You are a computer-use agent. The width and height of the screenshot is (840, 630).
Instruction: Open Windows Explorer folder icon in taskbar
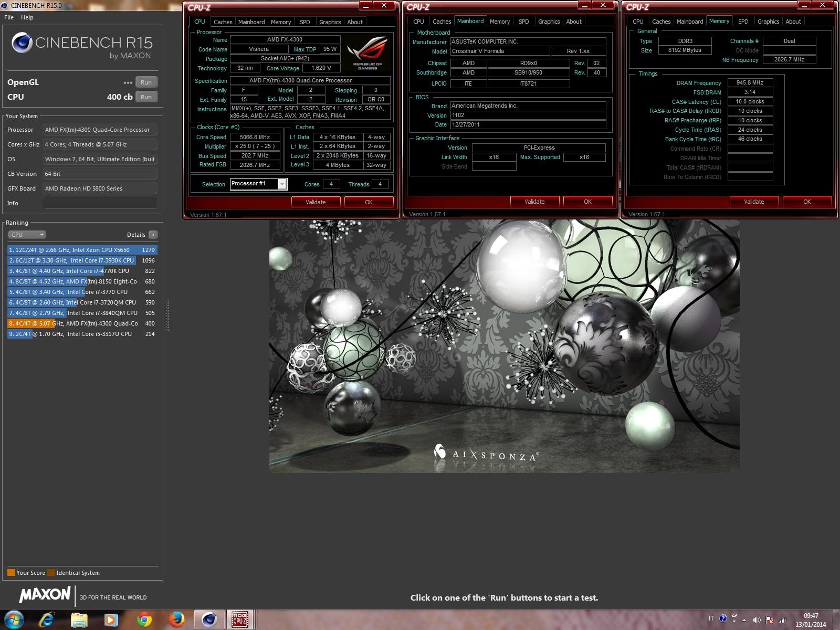pos(79,620)
